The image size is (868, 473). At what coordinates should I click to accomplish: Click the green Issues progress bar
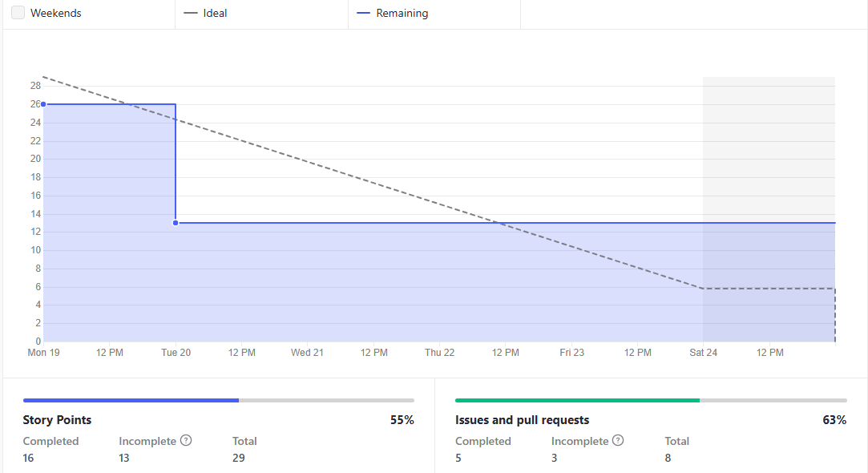point(577,400)
